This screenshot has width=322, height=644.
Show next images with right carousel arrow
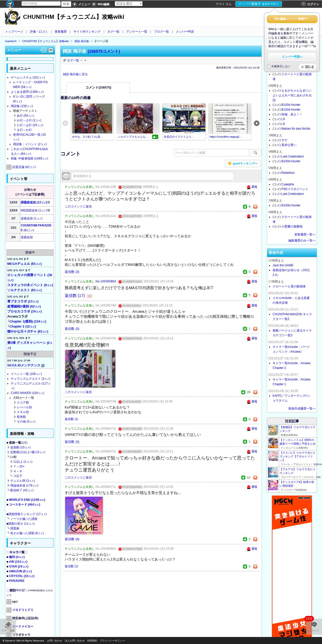[257, 123]
